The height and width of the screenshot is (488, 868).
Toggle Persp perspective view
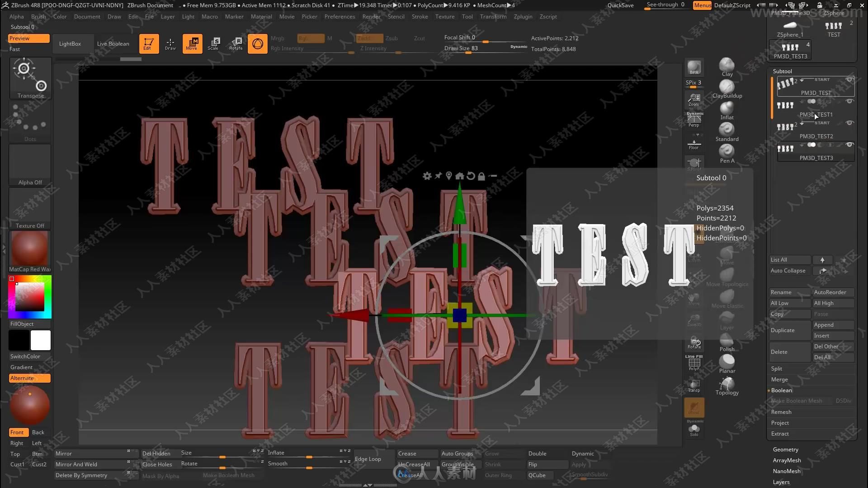click(694, 120)
